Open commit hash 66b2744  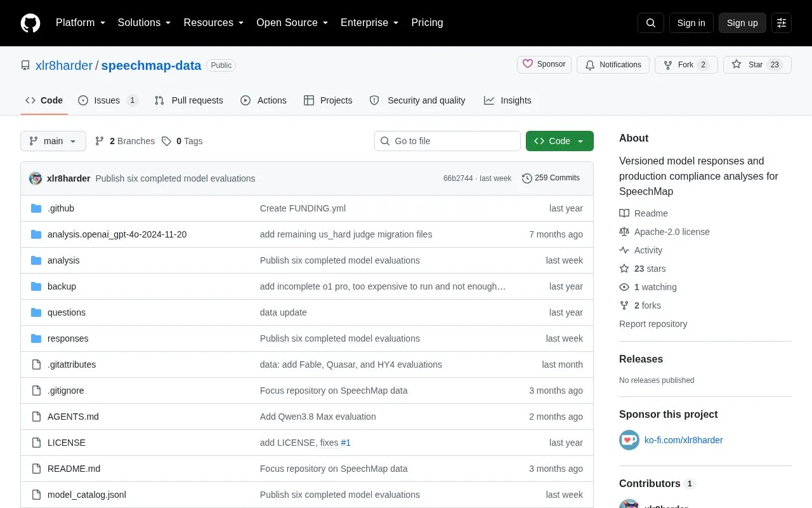(x=458, y=178)
